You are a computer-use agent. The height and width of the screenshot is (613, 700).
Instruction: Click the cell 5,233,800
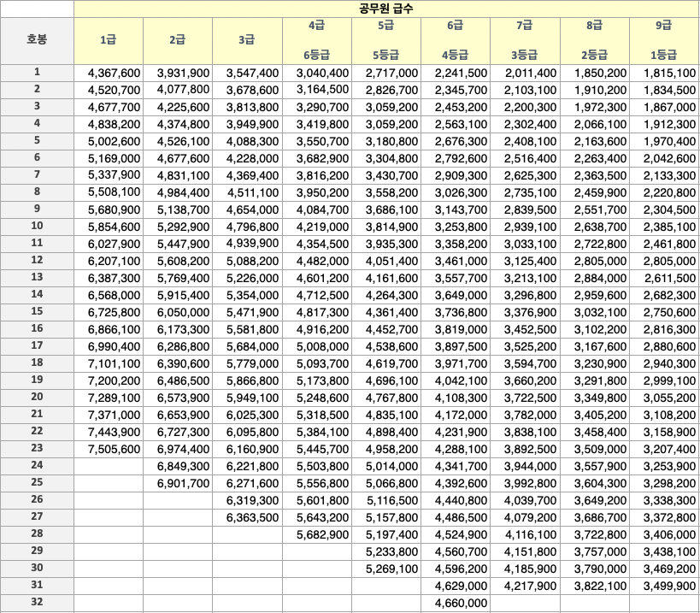(386, 551)
